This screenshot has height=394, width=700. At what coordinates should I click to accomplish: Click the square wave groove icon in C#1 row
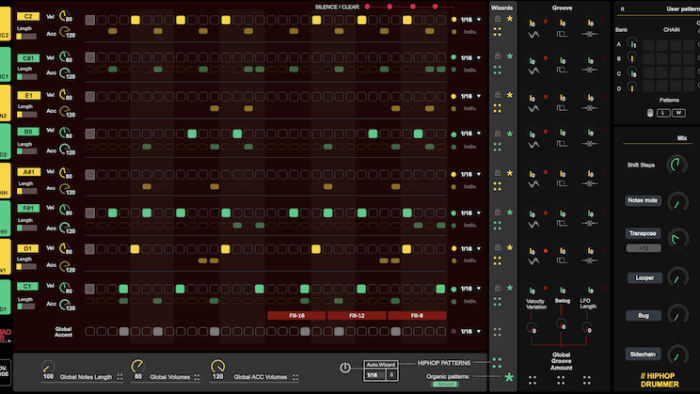coord(562,70)
